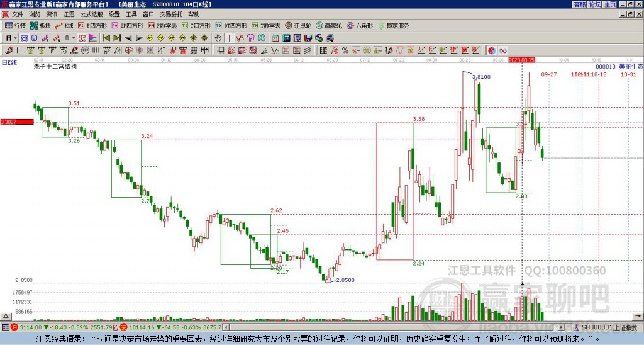
Task: Click the up triangle button beside volume
Action: pyautogui.click(x=6, y=316)
